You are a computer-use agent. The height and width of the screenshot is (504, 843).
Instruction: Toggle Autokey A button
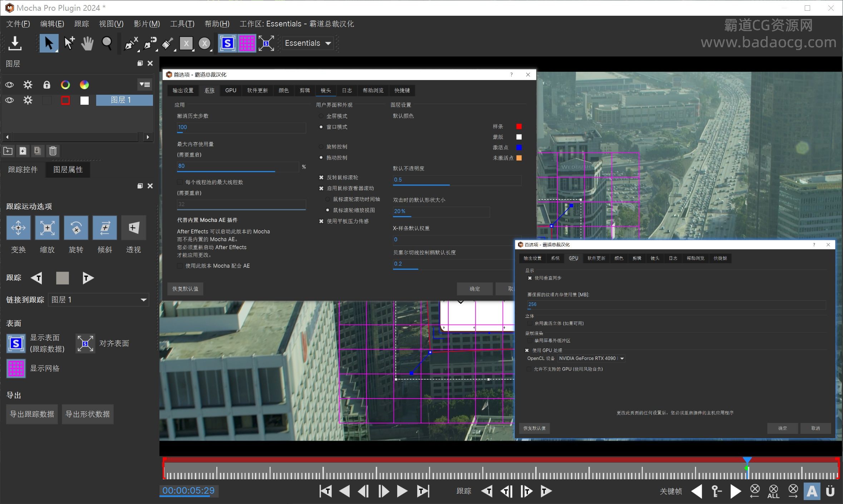[x=812, y=491]
